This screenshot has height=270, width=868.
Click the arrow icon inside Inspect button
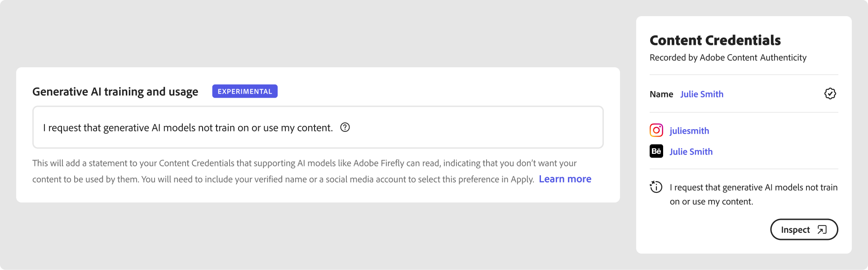coord(822,230)
